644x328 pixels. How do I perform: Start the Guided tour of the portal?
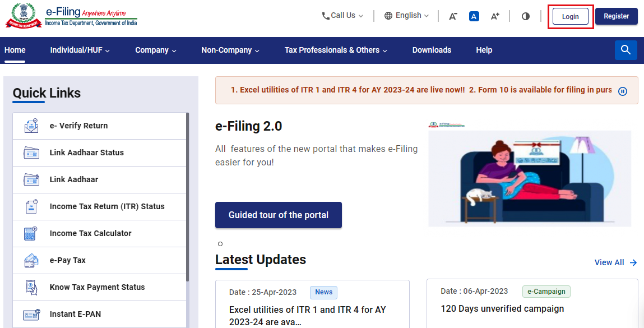click(x=279, y=215)
